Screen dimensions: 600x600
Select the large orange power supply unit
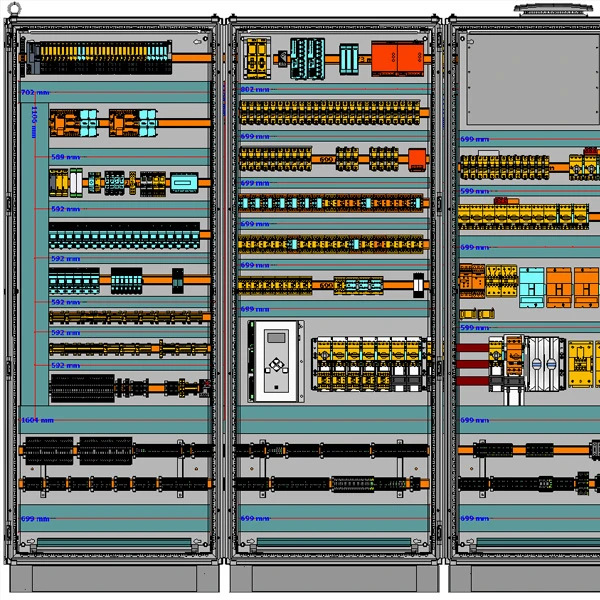pos(397,56)
